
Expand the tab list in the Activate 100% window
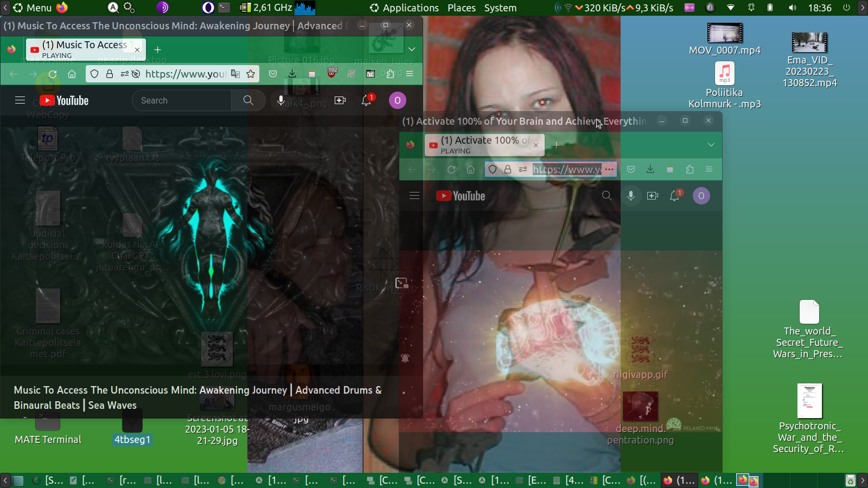[711, 145]
